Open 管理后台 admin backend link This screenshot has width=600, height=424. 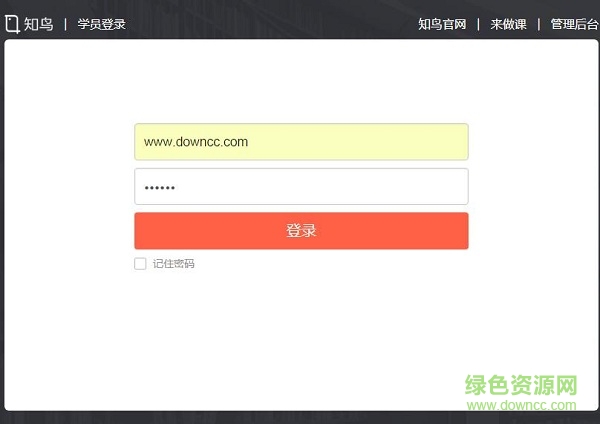574,24
